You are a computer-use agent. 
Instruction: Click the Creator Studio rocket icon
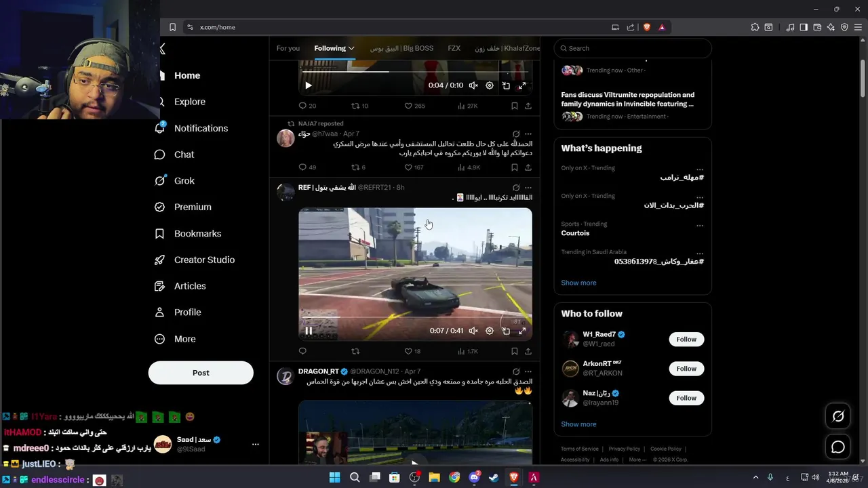pos(160,260)
